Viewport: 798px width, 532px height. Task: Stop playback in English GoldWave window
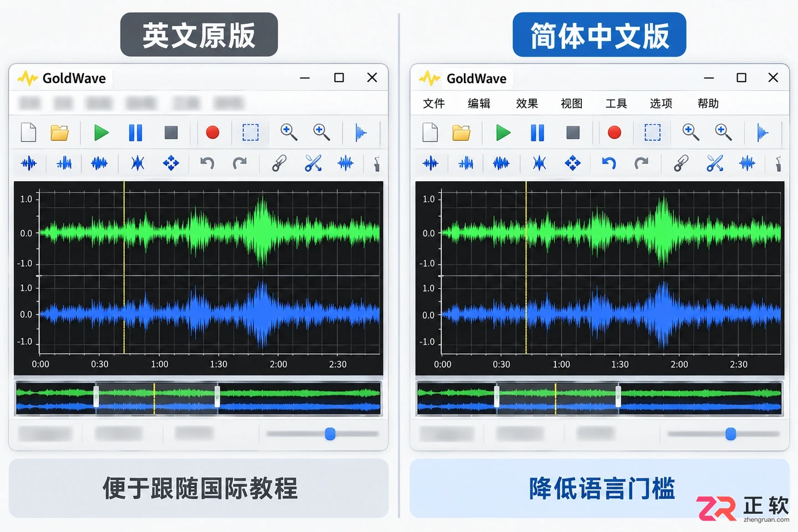click(171, 132)
